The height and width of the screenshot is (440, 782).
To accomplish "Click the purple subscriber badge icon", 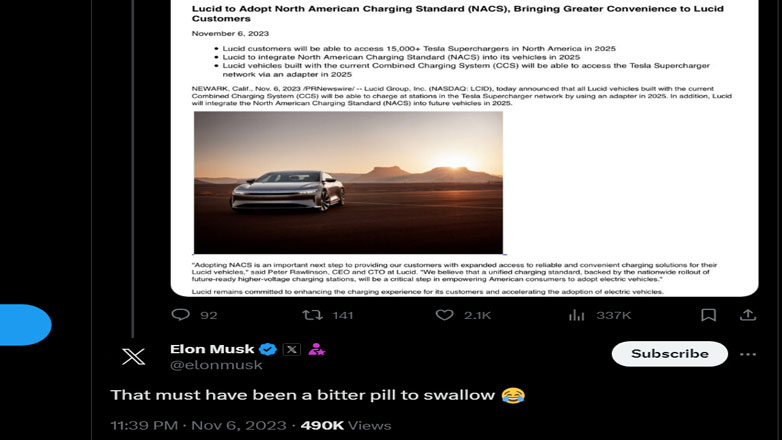I will click(316, 349).
